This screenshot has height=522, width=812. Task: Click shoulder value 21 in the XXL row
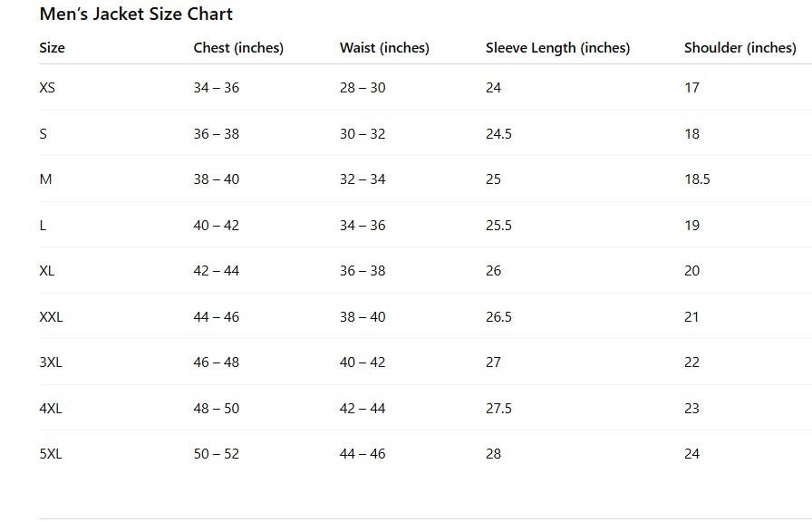(x=691, y=317)
